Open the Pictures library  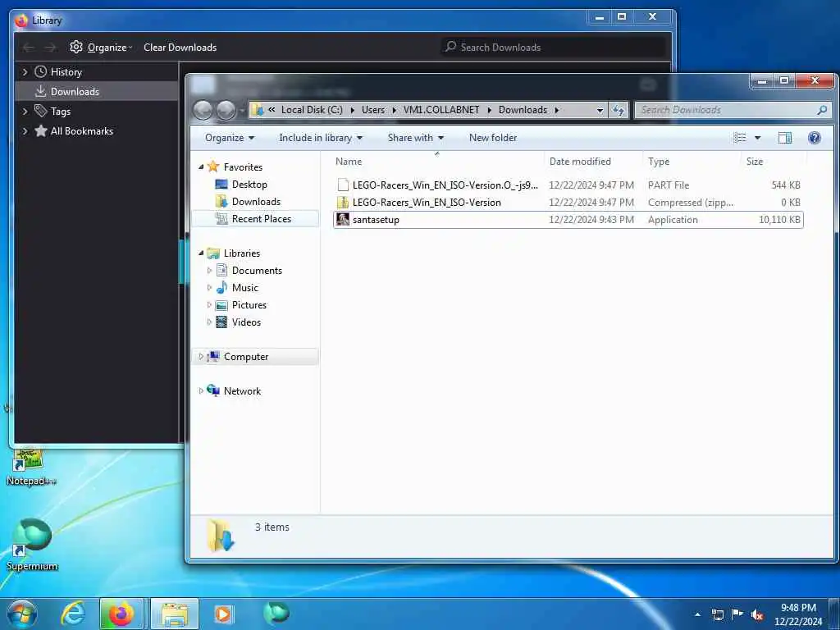249,305
